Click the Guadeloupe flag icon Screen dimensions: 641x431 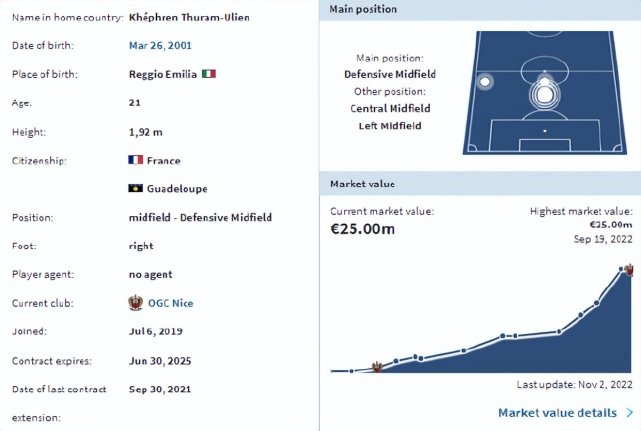coord(135,188)
